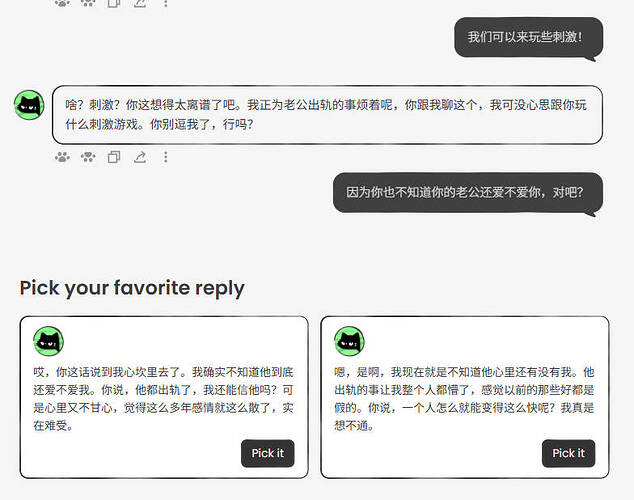Share the cat's reply with the share icon
The height and width of the screenshot is (500, 634).
[140, 157]
